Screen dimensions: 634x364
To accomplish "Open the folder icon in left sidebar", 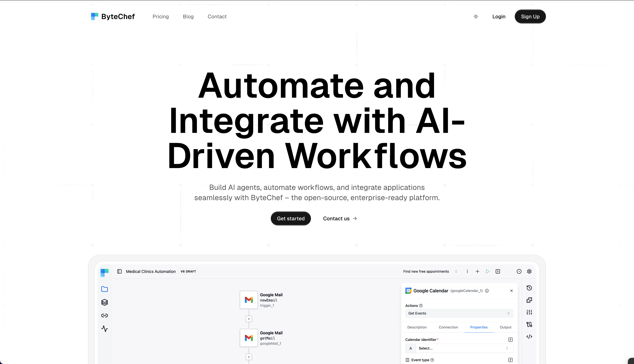I will tap(105, 289).
